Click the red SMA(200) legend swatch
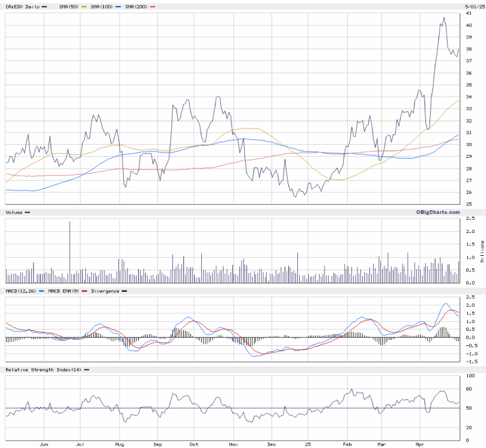Screen dimensions: 486x448 [153, 6]
